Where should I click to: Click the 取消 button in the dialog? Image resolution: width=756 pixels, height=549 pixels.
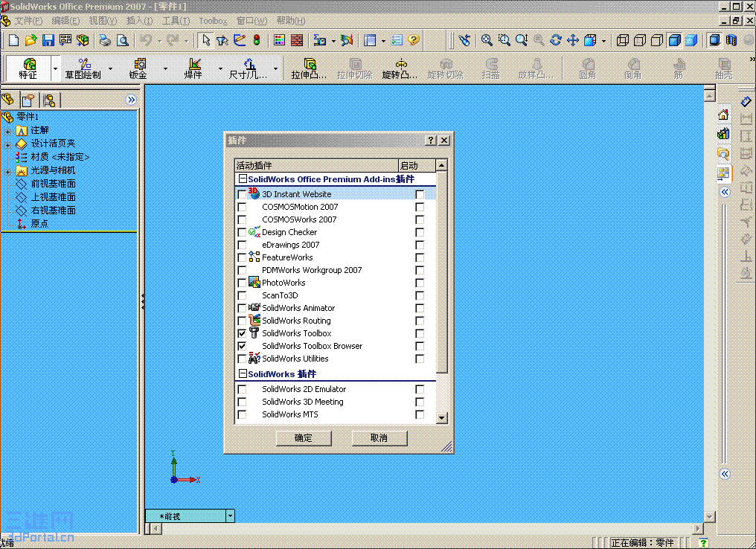(379, 438)
